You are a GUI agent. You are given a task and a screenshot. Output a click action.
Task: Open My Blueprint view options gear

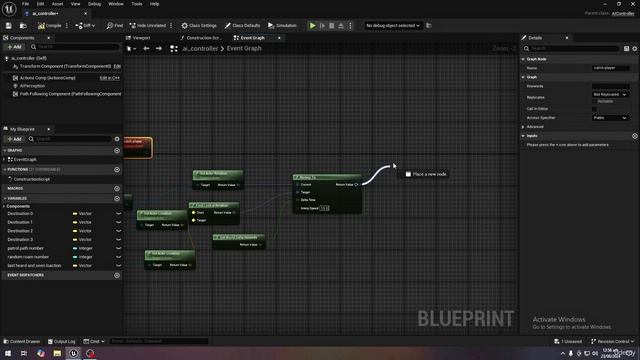[x=117, y=139]
